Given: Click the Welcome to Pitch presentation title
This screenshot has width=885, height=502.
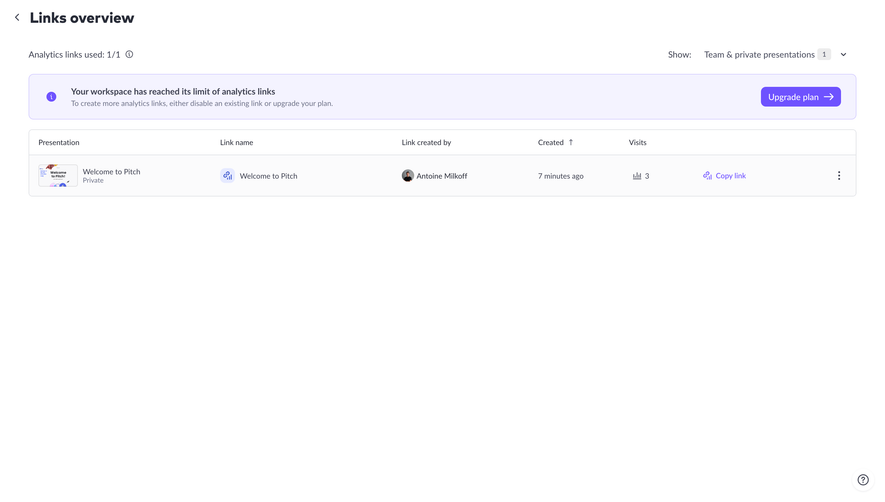Looking at the screenshot, I should pos(111,171).
